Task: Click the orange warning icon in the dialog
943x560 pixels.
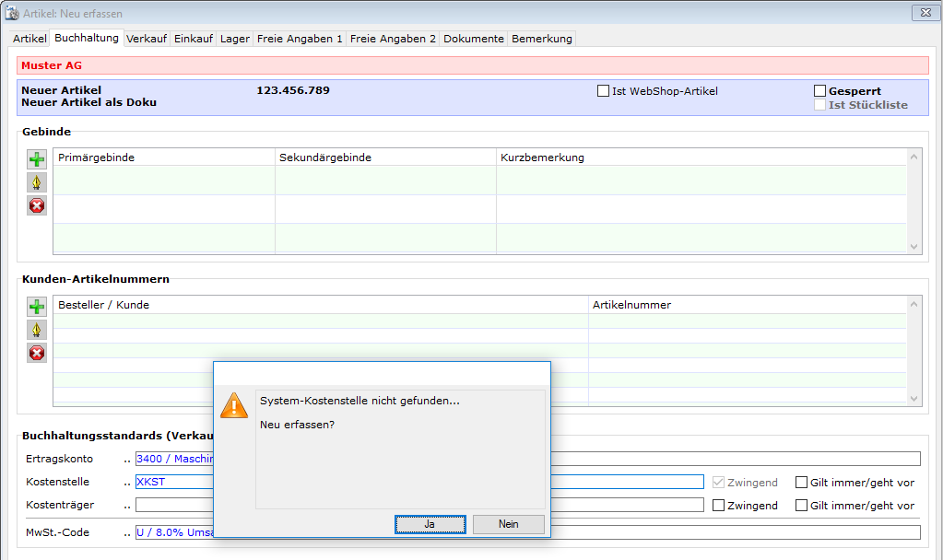Action: [x=234, y=404]
